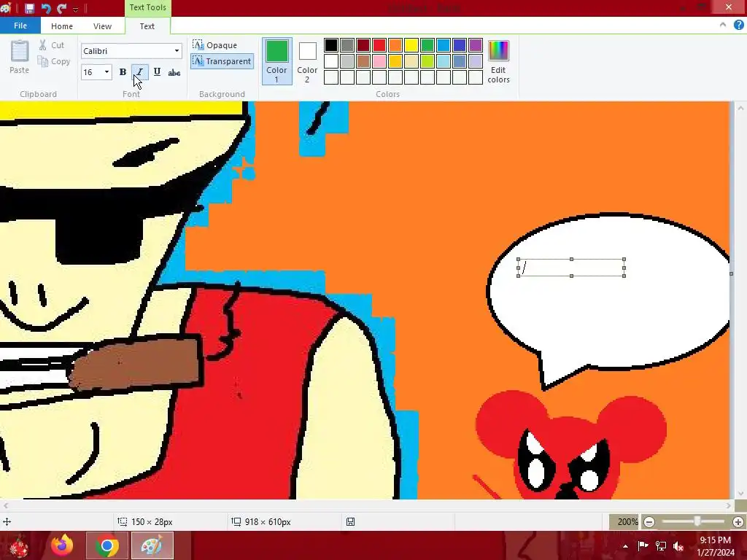Toggle Strikethrough formatting

pyautogui.click(x=174, y=72)
